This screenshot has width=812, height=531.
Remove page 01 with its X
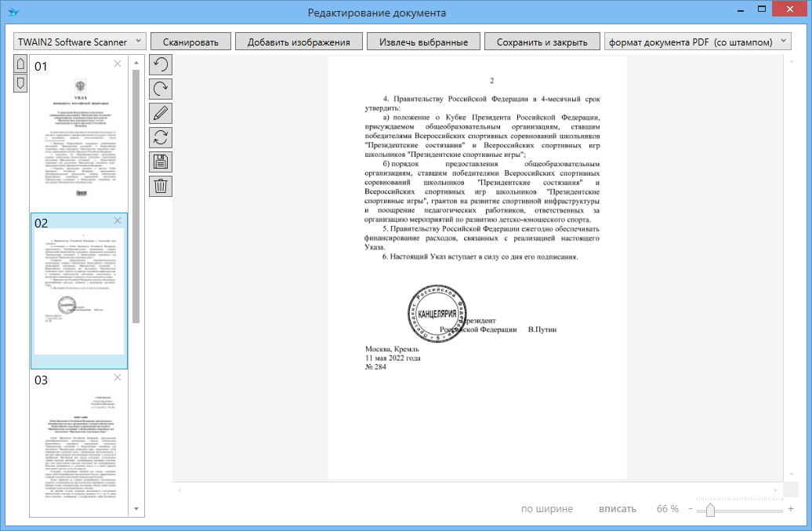point(118,64)
